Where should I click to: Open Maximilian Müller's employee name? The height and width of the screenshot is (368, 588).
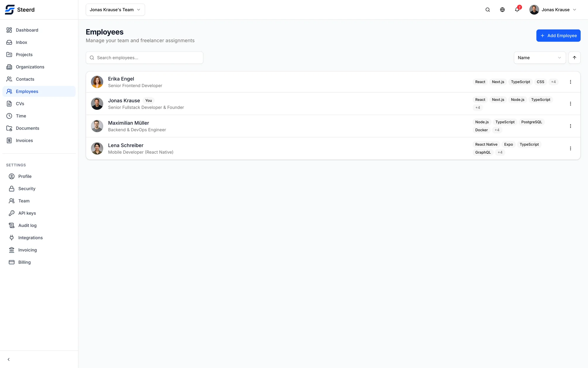coord(128,123)
